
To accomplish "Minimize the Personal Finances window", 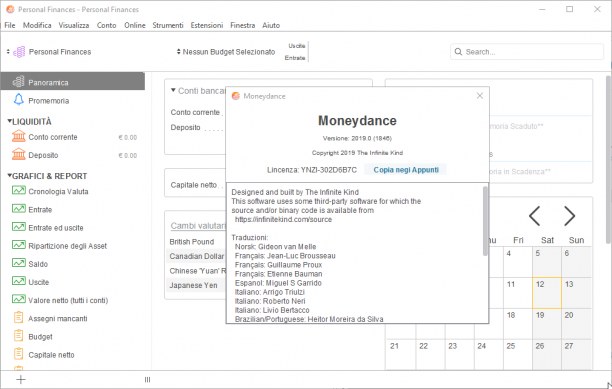I will [542, 9].
